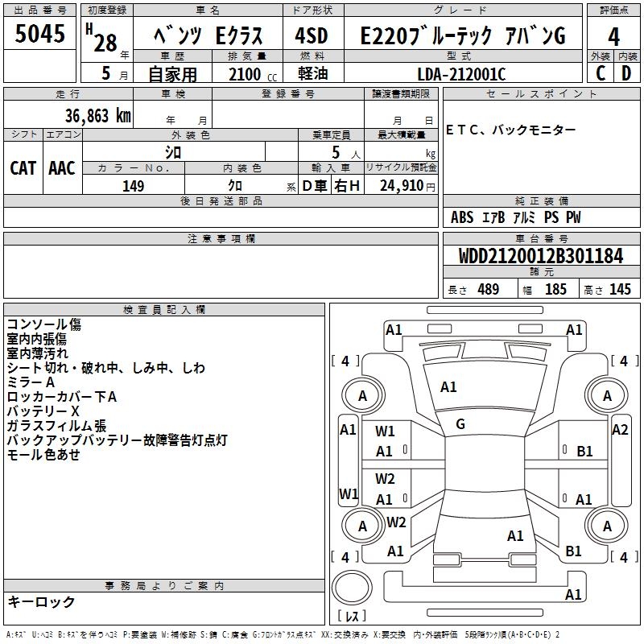The image size is (644, 644).
Task: Select the セールスポイント header
Action: point(541,94)
